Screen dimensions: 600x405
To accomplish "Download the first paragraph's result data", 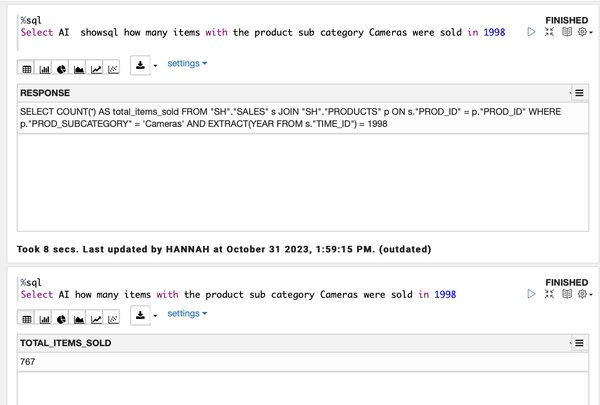I will coord(141,65).
